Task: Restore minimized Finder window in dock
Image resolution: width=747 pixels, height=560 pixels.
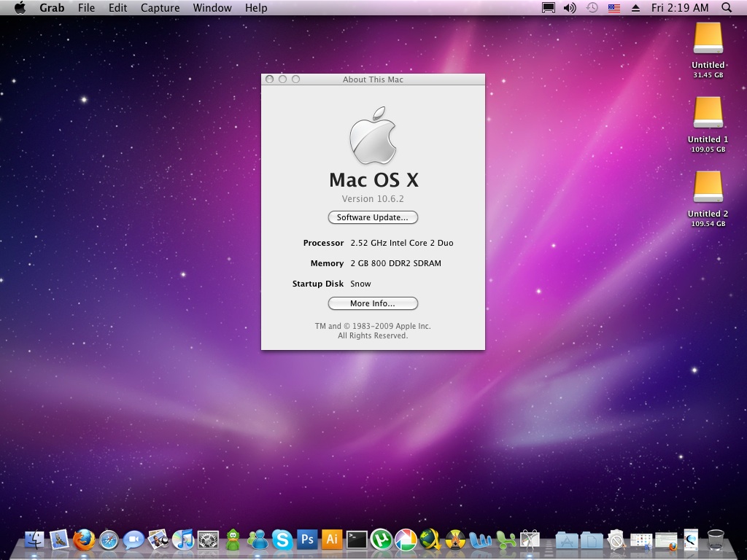Action: [x=641, y=541]
